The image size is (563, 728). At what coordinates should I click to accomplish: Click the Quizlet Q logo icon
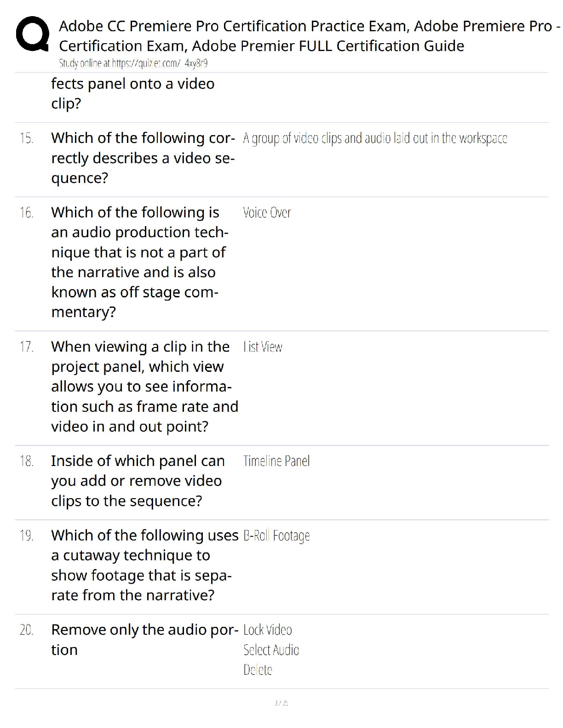tap(32, 34)
